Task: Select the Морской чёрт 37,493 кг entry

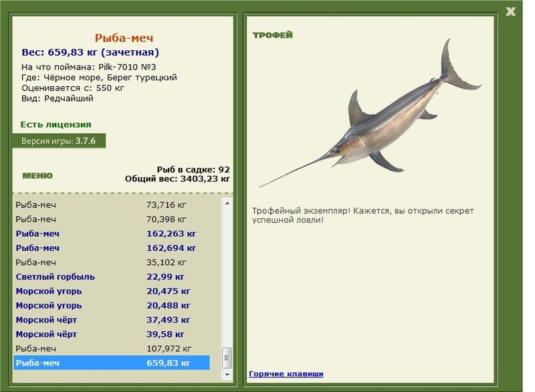Action: coord(112,320)
